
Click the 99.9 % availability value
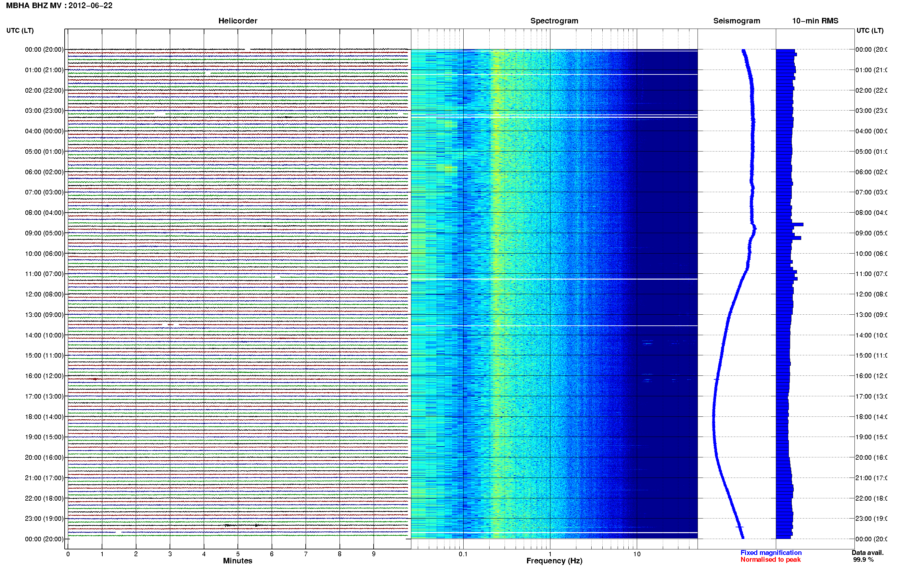[863, 560]
